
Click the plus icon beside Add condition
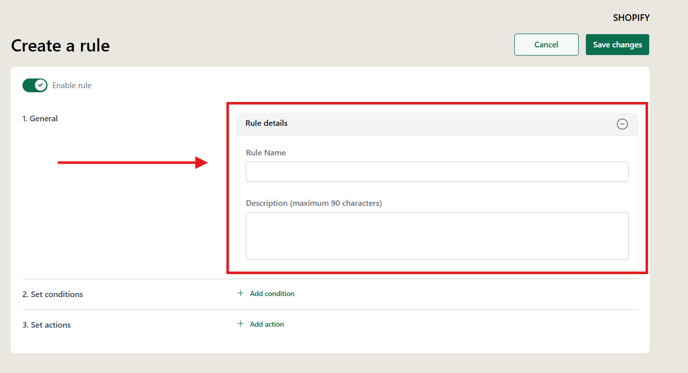[240, 293]
